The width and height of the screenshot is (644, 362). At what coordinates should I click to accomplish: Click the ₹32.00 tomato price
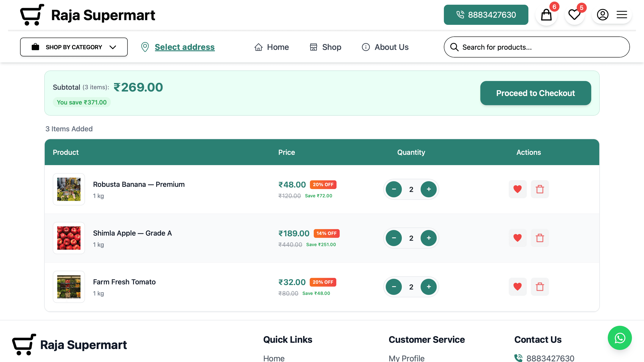292,282
